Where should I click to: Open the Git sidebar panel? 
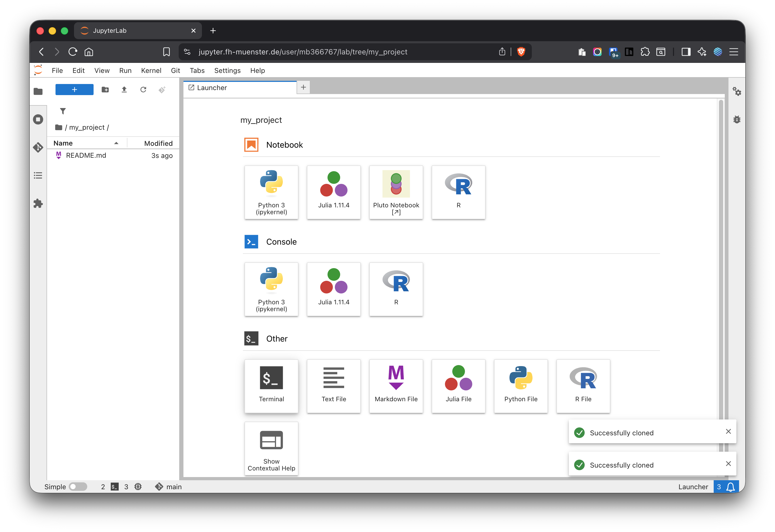tap(38, 147)
